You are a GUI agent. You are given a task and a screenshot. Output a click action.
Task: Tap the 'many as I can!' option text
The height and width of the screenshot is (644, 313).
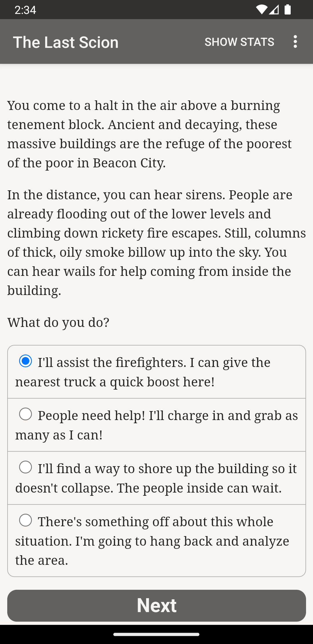59,435
